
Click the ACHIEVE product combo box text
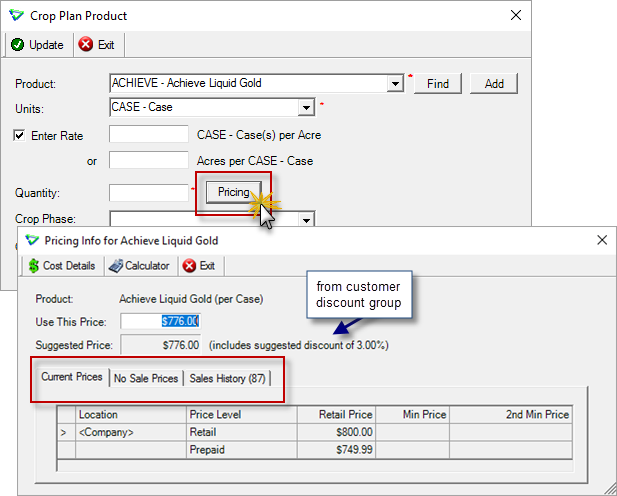tap(187, 83)
